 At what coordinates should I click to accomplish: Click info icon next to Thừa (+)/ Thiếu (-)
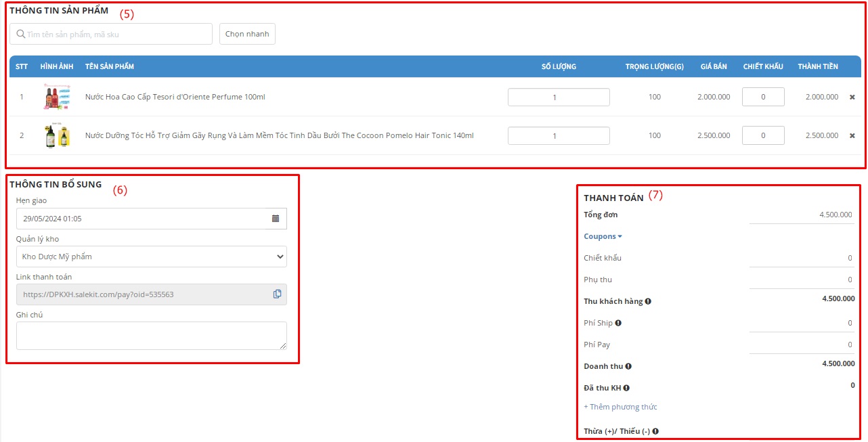655,431
